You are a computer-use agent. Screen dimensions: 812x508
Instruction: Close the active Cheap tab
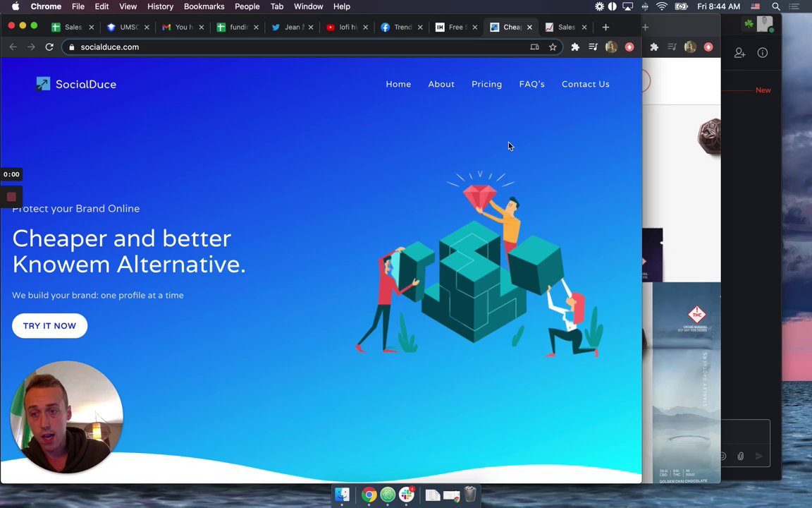click(x=529, y=27)
